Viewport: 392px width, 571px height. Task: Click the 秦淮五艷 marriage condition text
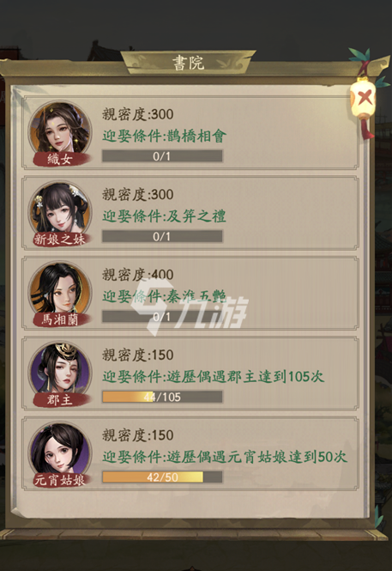click(196, 296)
